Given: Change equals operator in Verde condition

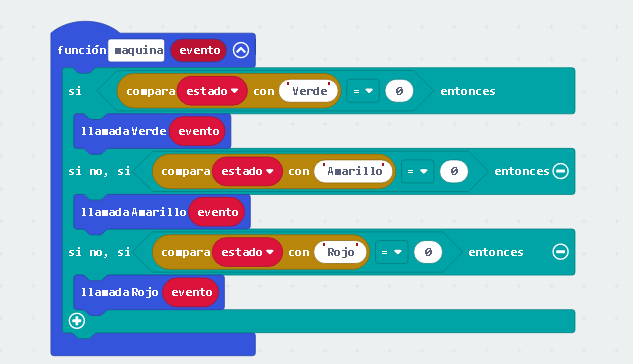Looking at the screenshot, I should pos(363,91).
